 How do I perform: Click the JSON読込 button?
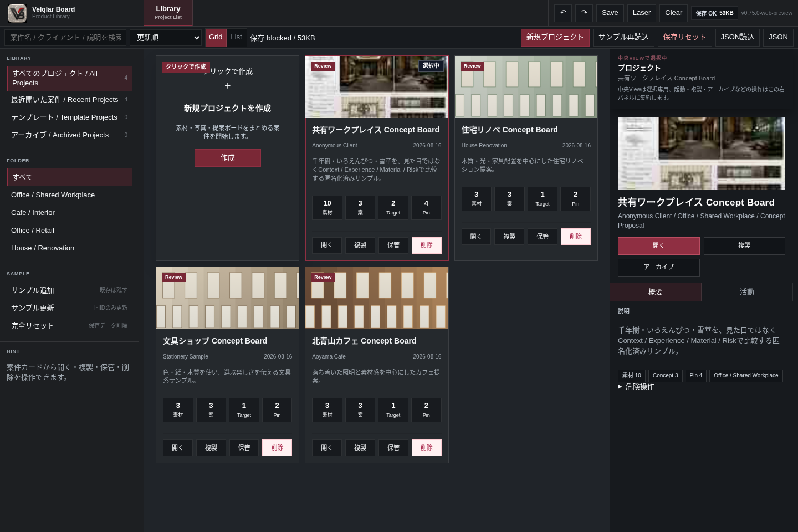(738, 37)
